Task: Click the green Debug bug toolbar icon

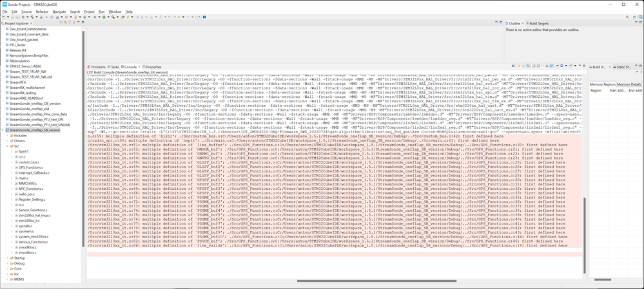Action: [95, 17]
